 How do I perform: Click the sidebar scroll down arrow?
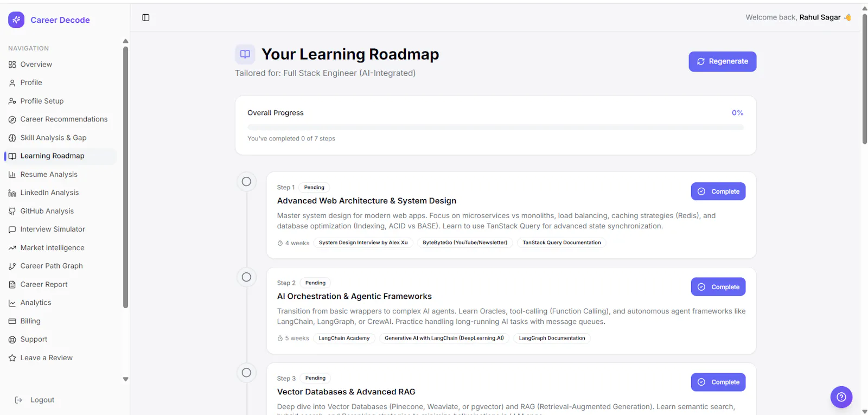[x=125, y=379]
